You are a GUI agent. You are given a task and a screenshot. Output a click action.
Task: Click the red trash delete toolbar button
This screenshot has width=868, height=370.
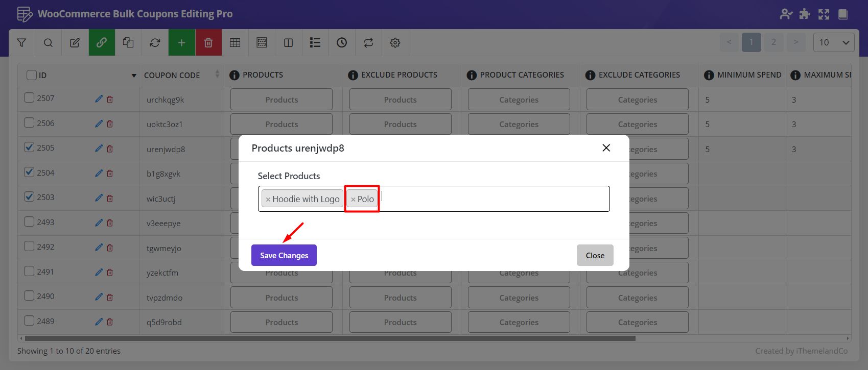pyautogui.click(x=208, y=43)
